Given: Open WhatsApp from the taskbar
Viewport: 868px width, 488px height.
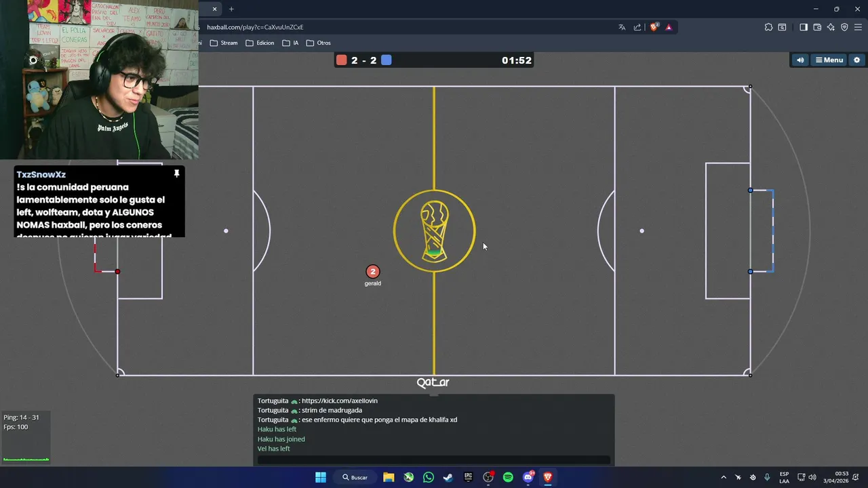Looking at the screenshot, I should [x=428, y=477].
